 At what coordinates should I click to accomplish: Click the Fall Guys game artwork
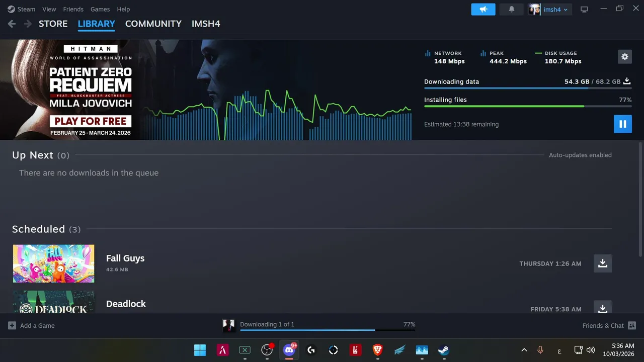click(x=53, y=263)
